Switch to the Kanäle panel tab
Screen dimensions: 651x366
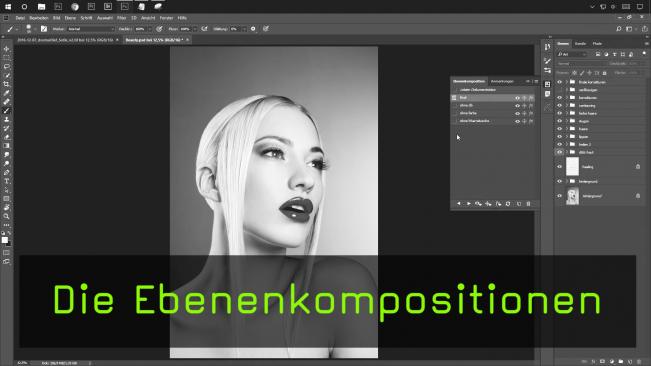[580, 44]
